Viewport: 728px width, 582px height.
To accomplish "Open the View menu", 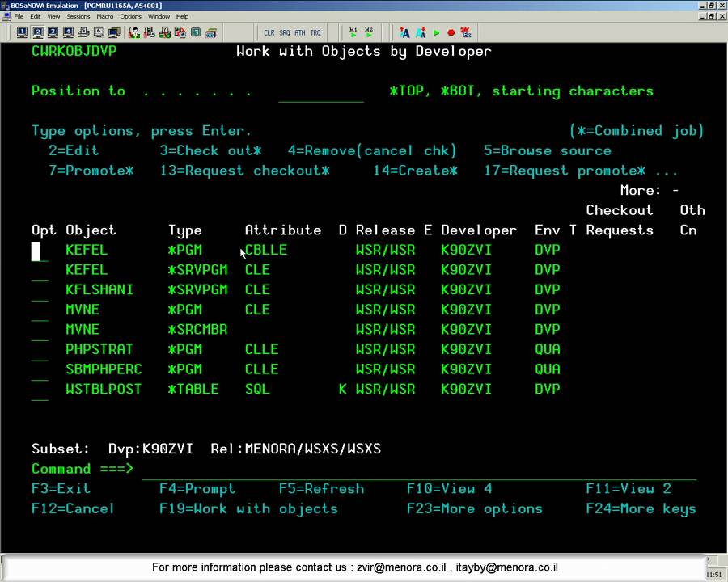I will tap(53, 16).
